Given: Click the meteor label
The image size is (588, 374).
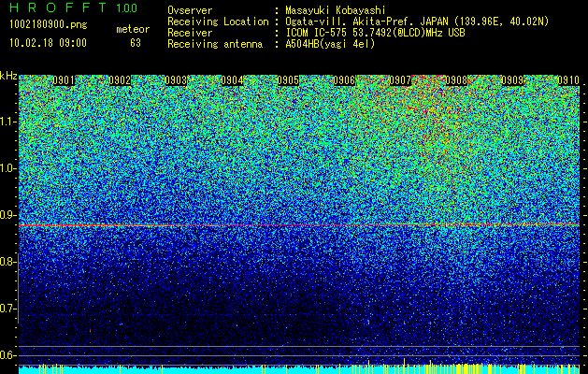Looking at the screenshot, I should (x=133, y=29).
